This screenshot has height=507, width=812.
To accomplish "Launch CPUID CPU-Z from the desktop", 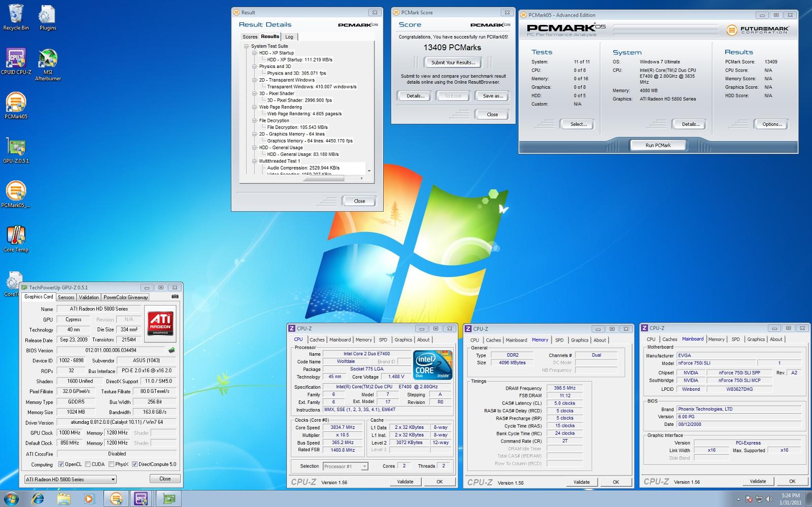I will click(16, 61).
